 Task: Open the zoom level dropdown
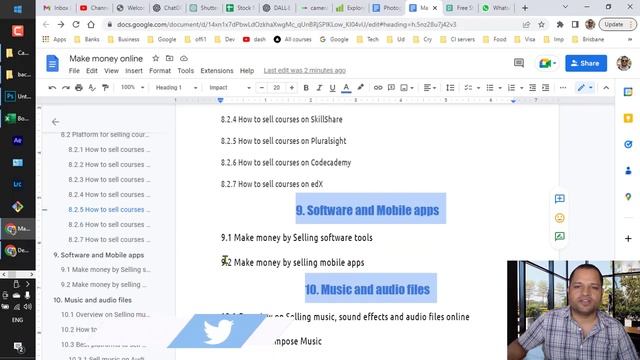(x=133, y=87)
